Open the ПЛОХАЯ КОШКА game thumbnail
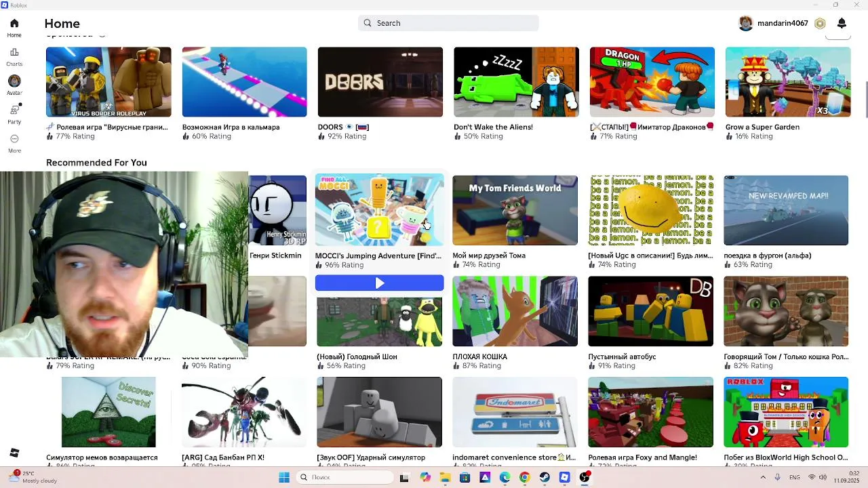Image resolution: width=868 pixels, height=488 pixels. coord(515,311)
